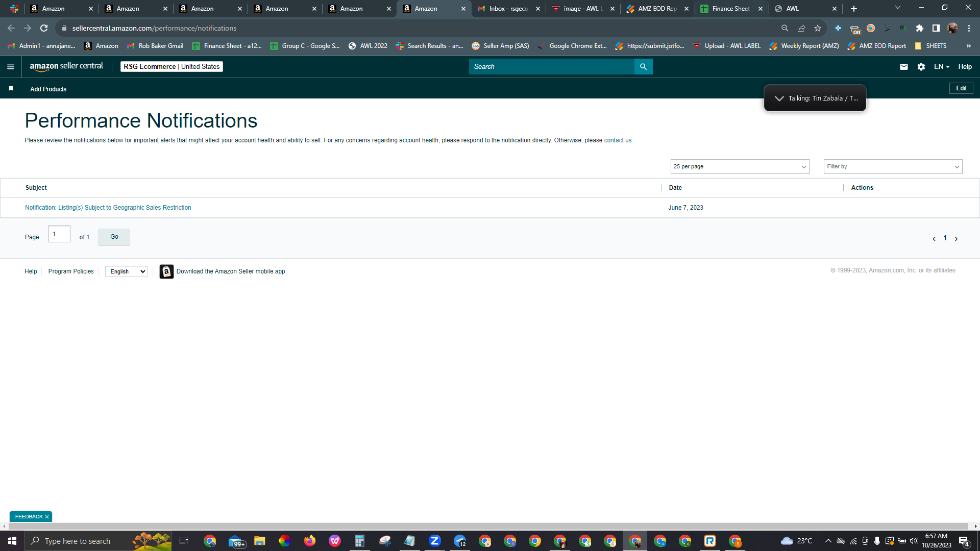Switch to the AWL browser tab
Image resolution: width=980 pixels, height=551 pixels.
click(x=805, y=9)
